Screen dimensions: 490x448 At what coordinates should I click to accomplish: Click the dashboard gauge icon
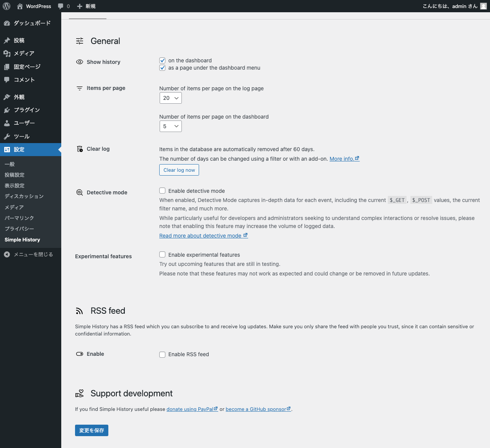(x=7, y=23)
